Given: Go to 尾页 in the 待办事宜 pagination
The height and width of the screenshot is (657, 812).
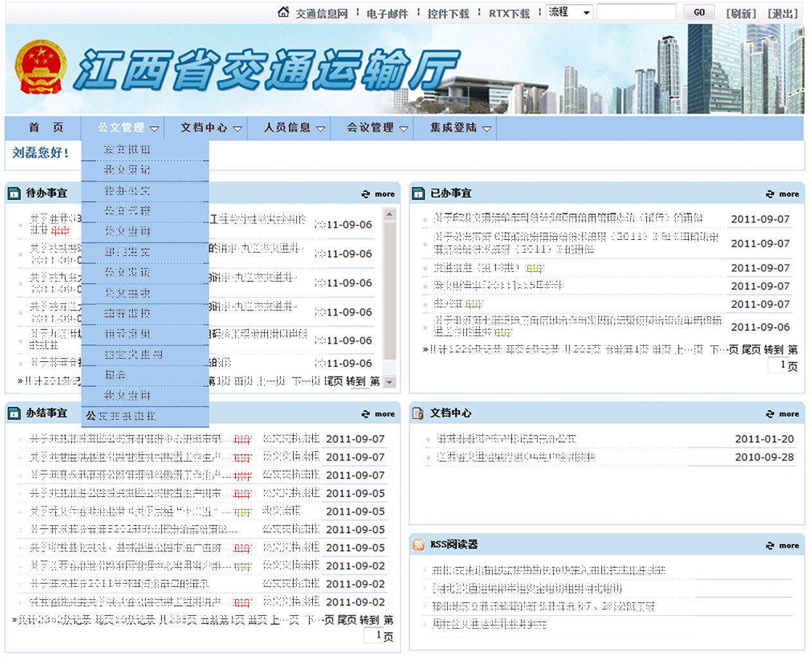Looking at the screenshot, I should (334, 381).
